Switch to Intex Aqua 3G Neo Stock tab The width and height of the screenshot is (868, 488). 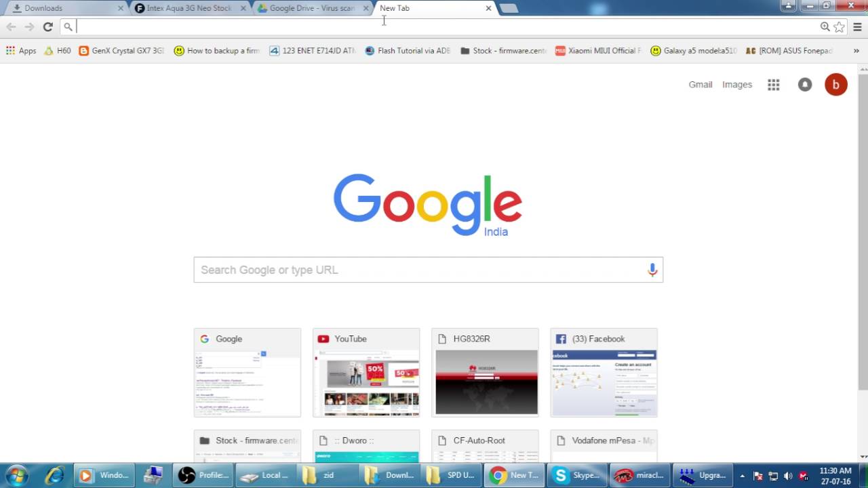click(190, 8)
